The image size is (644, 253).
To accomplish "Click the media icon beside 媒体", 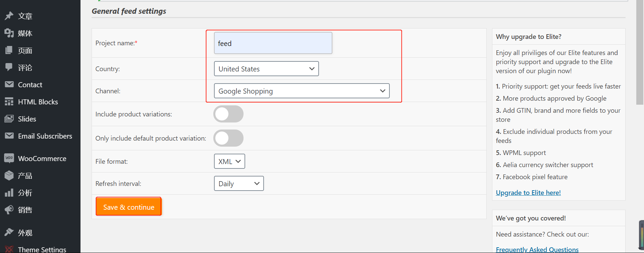I will [x=9, y=33].
